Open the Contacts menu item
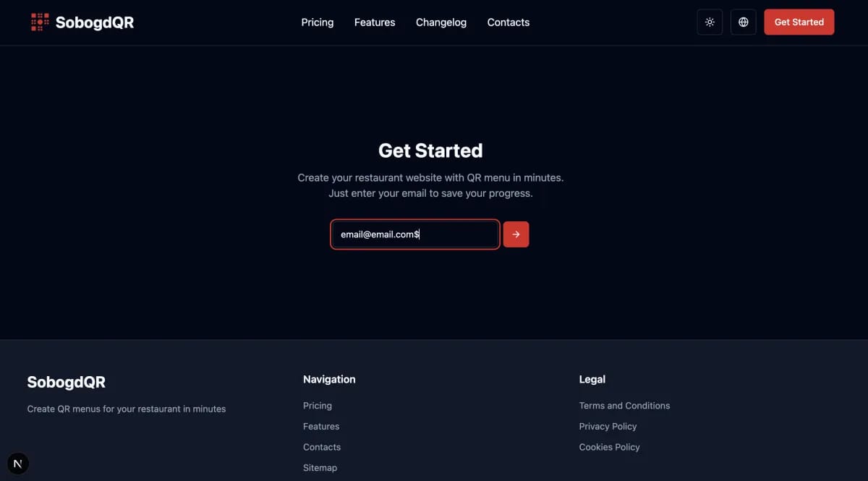868x481 pixels. pyautogui.click(x=508, y=22)
